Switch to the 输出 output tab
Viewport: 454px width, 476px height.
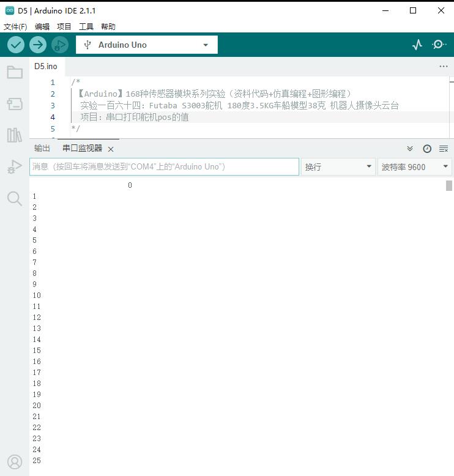pos(42,148)
